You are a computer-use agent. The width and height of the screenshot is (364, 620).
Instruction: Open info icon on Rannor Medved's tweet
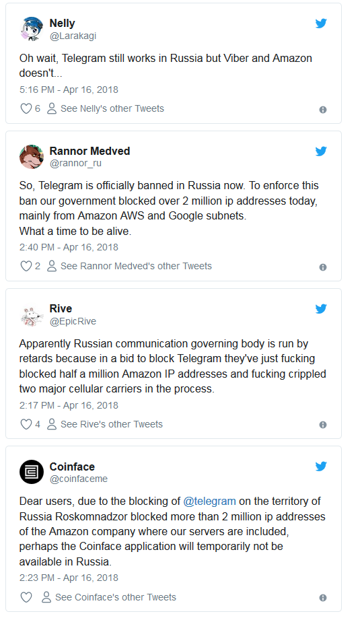click(323, 267)
